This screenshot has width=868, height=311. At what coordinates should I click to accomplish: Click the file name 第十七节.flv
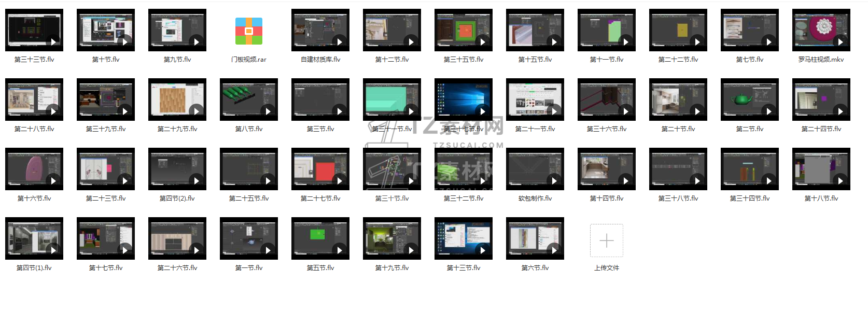click(x=106, y=268)
